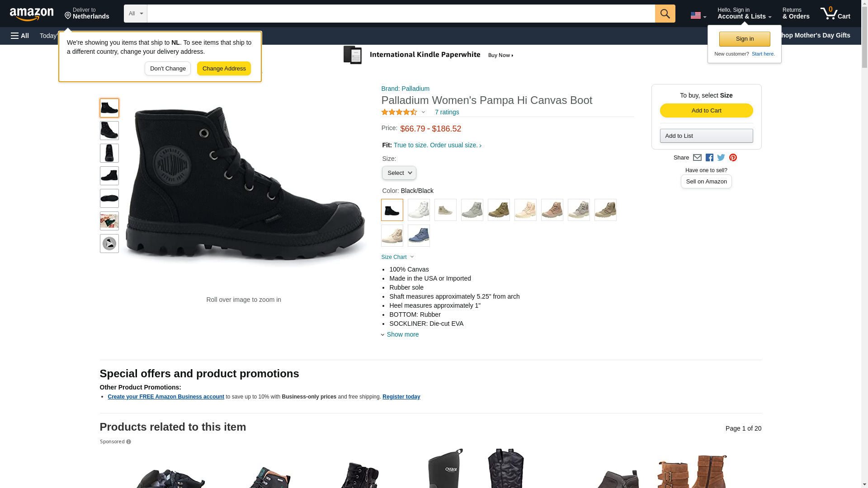Open the All hamburger menu

tap(20, 36)
